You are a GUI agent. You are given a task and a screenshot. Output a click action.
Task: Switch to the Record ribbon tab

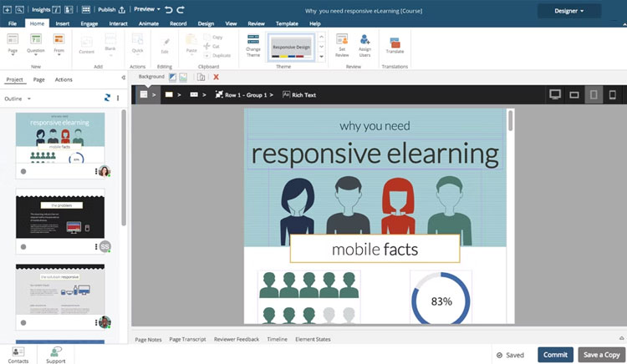(178, 23)
